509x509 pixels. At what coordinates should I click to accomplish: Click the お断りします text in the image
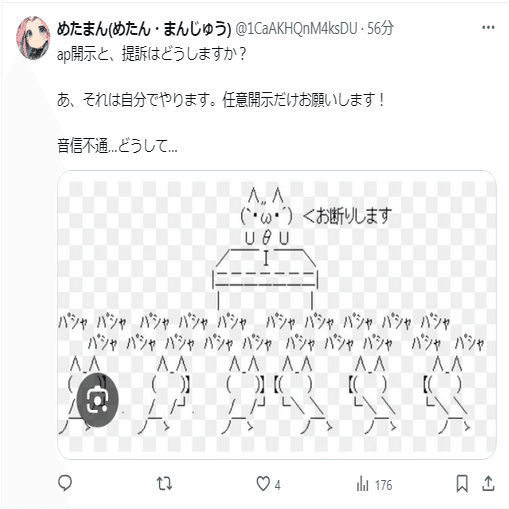pos(353,216)
